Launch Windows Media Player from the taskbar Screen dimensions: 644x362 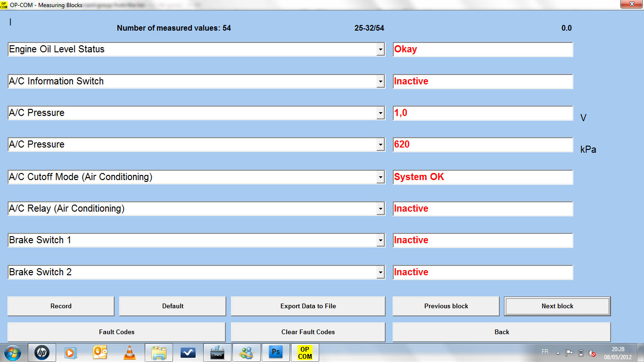coord(71,353)
